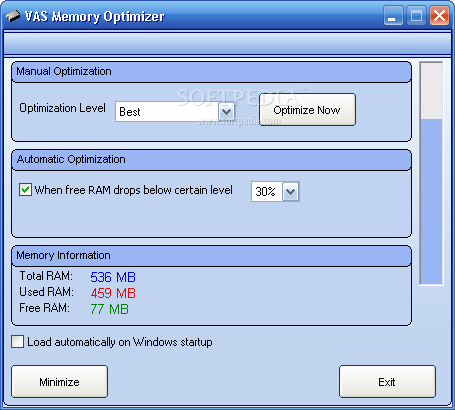Enable Load automatically on Windows startup
Screen dimensions: 455x410
coord(17,342)
